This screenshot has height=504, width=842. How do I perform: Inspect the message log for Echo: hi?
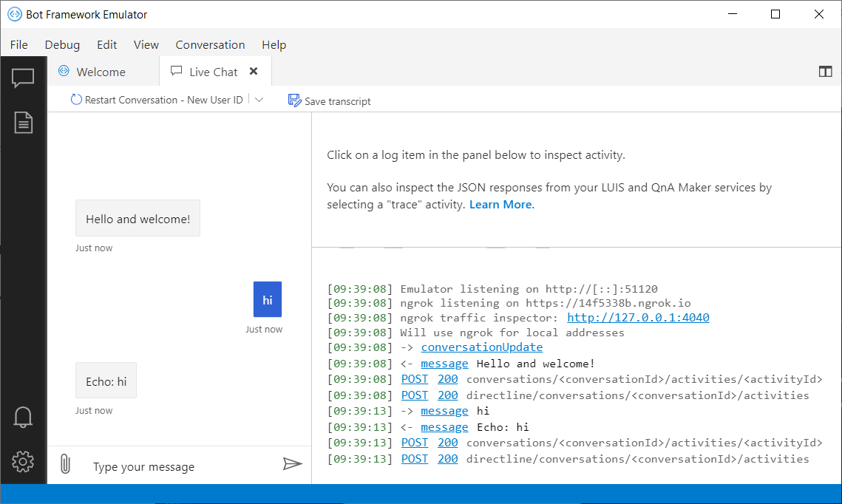tap(444, 426)
